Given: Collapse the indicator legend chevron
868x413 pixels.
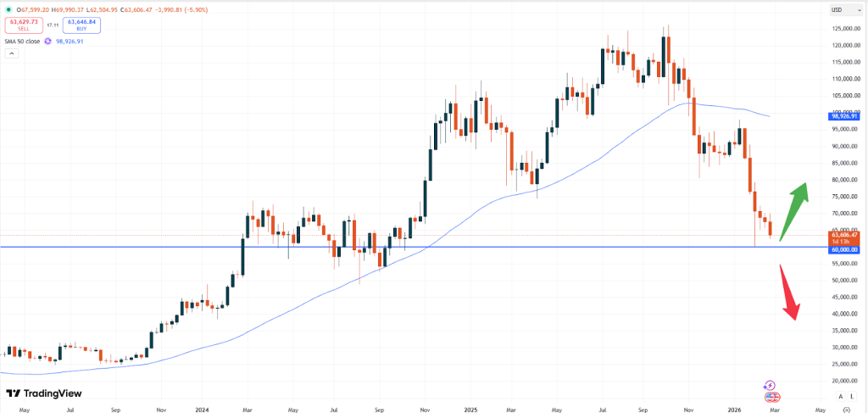Looking at the screenshot, I should (x=12, y=53).
